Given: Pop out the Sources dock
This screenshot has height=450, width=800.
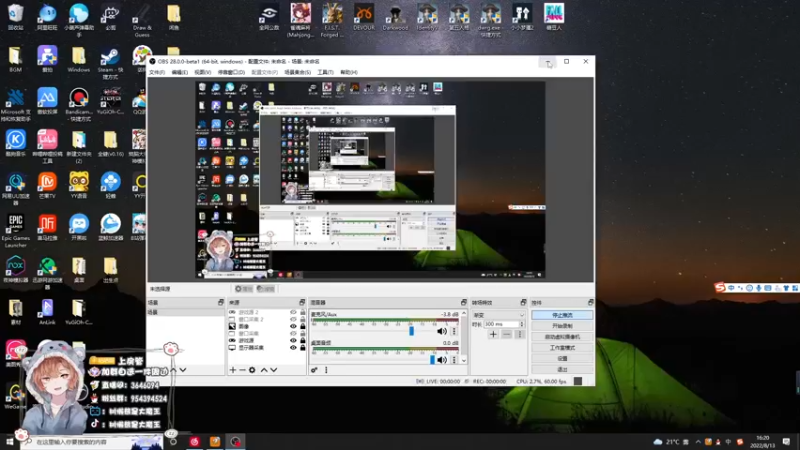Looking at the screenshot, I should tap(302, 303).
